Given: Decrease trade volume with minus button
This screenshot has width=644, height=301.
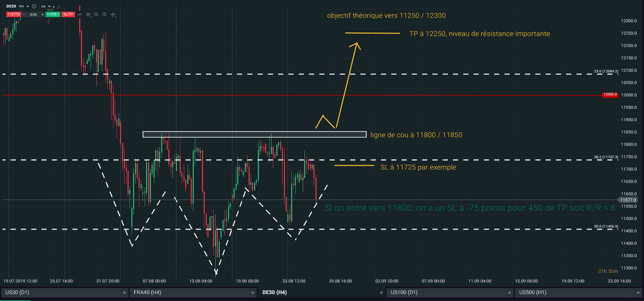Looking at the screenshot, I should click(x=24, y=14).
